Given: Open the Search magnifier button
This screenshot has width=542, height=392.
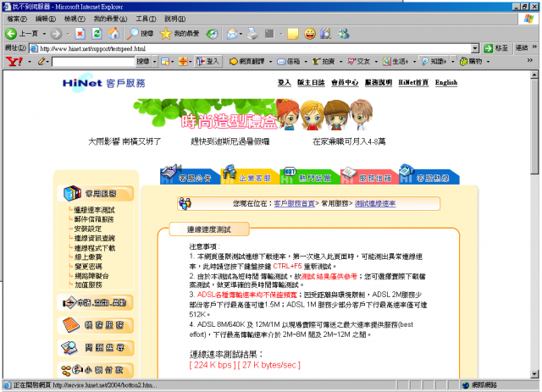Looking at the screenshot, I should (x=140, y=34).
